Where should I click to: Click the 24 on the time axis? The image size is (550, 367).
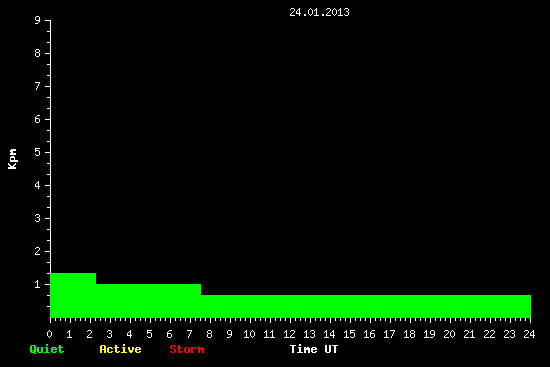pos(529,334)
